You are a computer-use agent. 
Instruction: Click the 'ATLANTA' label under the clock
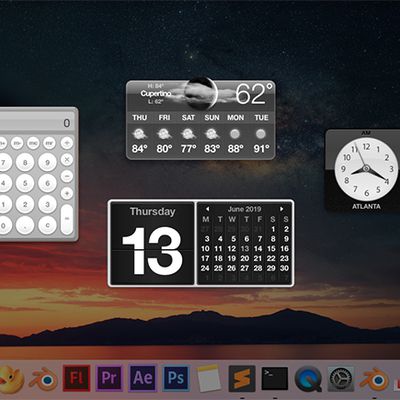(x=366, y=206)
